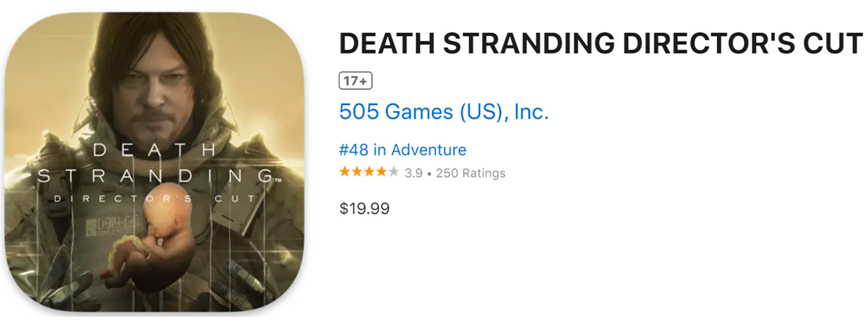Screen dimensions: 868x323
Task: Select the second orange rating star
Action: [x=357, y=172]
